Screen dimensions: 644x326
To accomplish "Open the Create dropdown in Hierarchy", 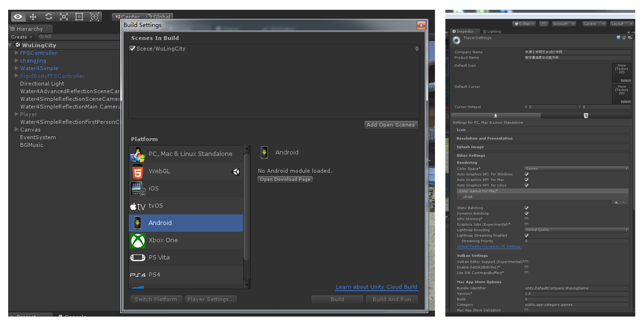I will click(21, 37).
